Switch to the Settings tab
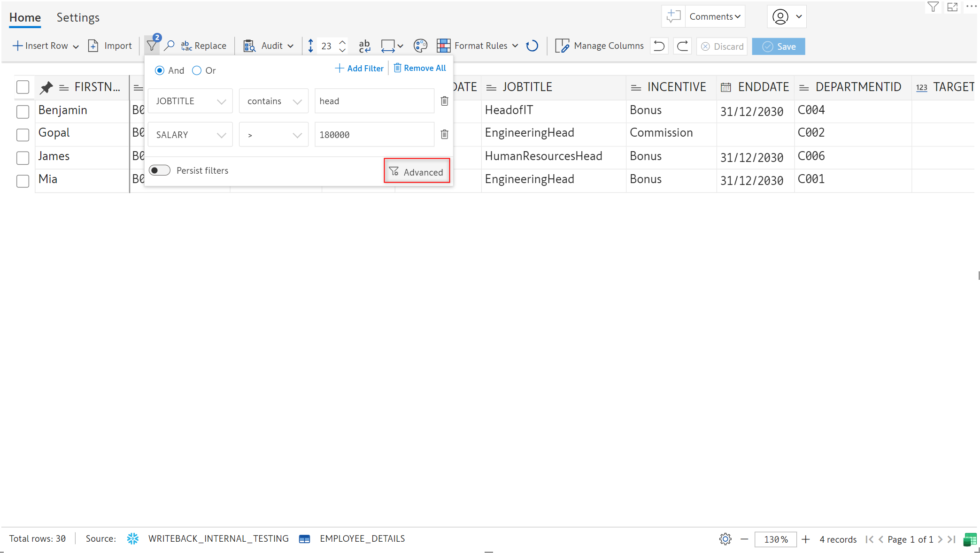The height and width of the screenshot is (553, 980). [78, 17]
